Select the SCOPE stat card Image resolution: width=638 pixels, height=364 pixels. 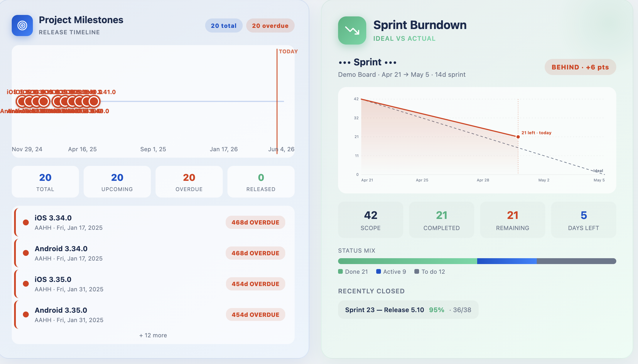(371, 220)
